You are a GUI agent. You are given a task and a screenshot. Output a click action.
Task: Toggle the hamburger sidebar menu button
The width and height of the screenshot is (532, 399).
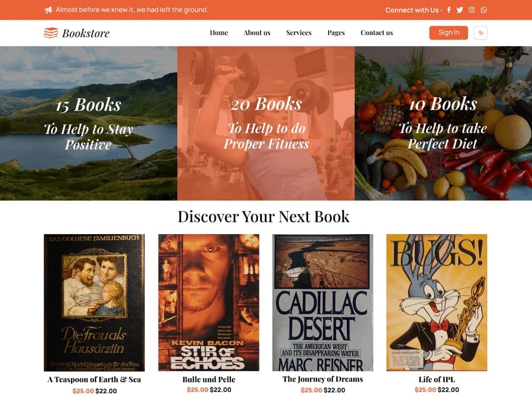[x=480, y=33]
